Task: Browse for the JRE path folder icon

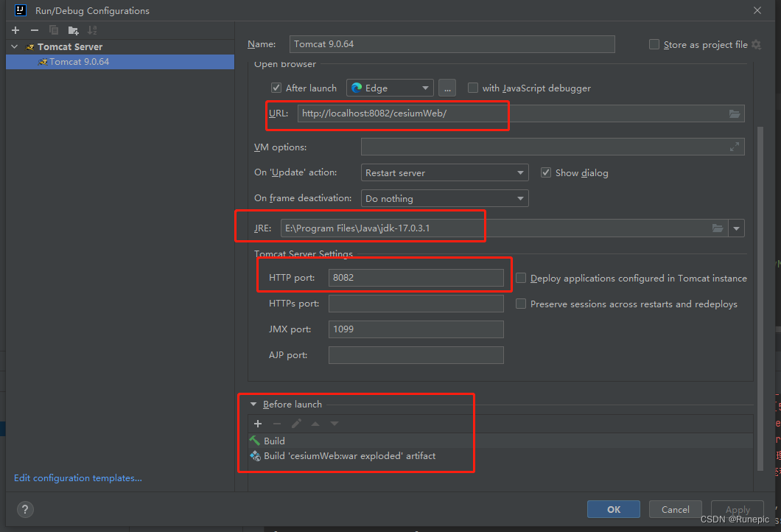Action: coord(717,228)
